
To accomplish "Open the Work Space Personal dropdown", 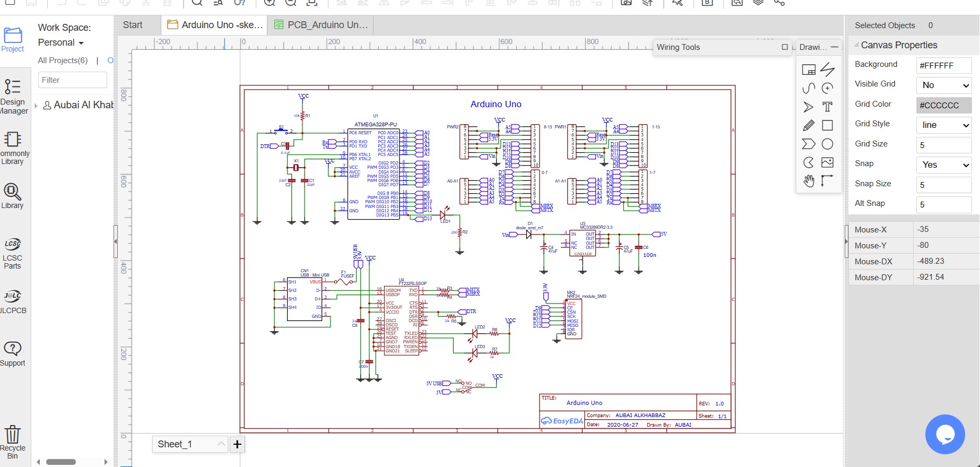I will (61, 42).
